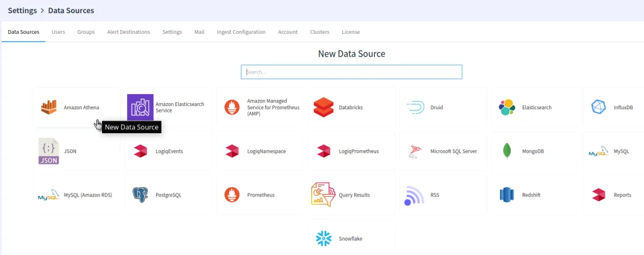Select the RSS feed icon
Viewport: 644px width, 255px height.
[x=415, y=195]
